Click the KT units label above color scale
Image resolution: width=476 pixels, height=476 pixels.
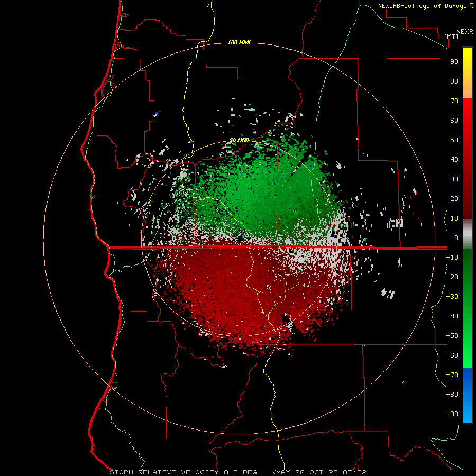(452, 36)
